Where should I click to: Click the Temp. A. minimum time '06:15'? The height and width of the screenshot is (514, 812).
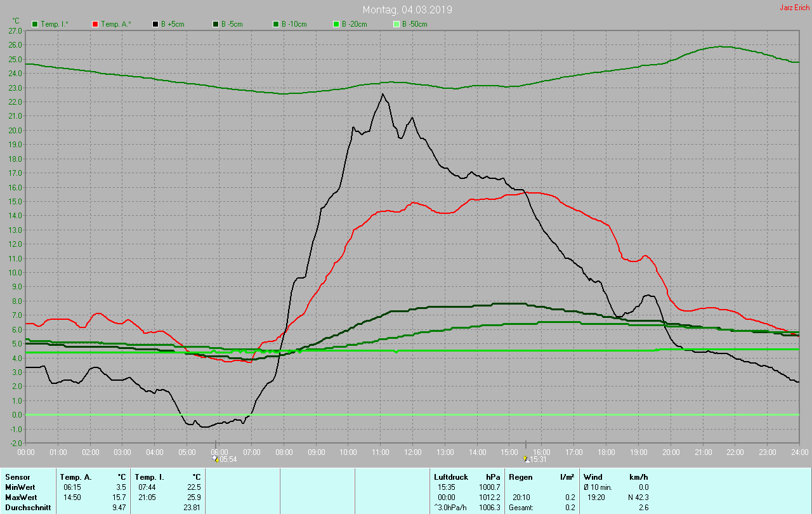pos(72,487)
